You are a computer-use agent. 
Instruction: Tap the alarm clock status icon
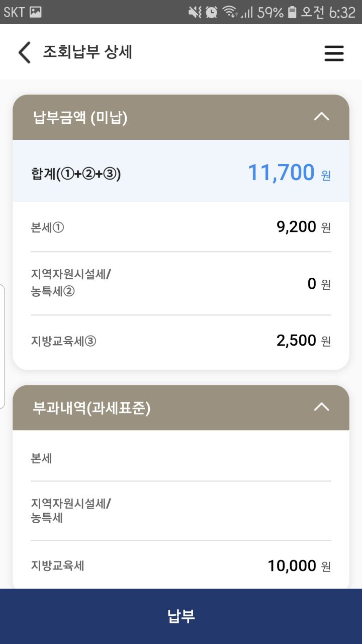coord(212,12)
